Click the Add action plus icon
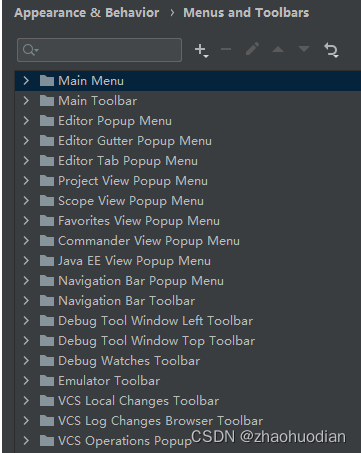This screenshot has width=361, height=453. click(201, 50)
